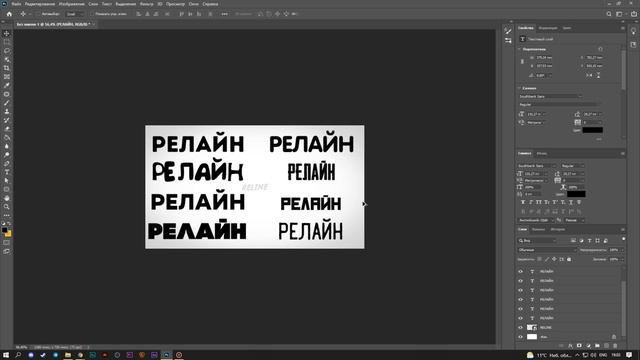
Task: Open the layer blend mode dropdown
Action: coord(547,250)
